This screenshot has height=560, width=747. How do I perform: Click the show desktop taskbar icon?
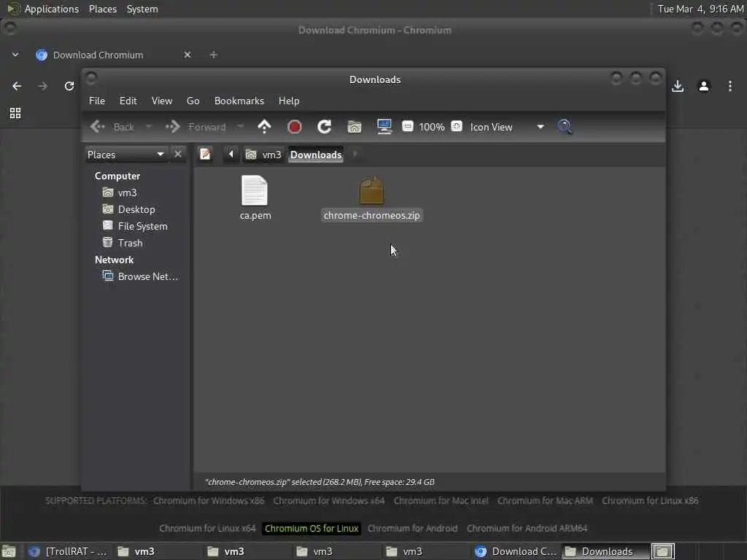pyautogui.click(x=9, y=551)
